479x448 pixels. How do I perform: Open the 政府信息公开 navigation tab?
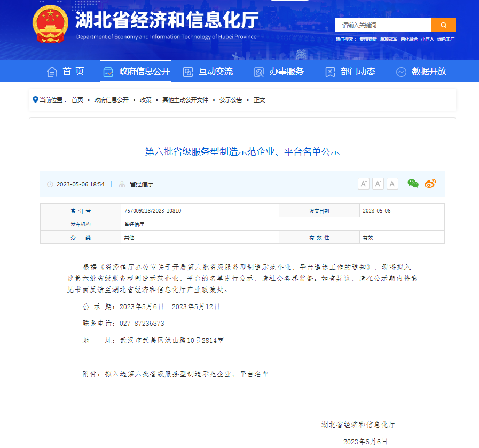[x=136, y=71]
